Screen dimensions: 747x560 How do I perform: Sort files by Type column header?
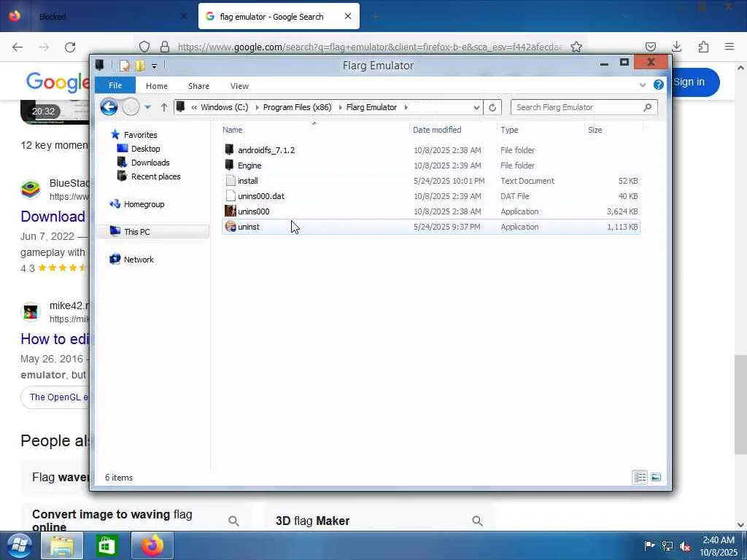[x=509, y=130]
